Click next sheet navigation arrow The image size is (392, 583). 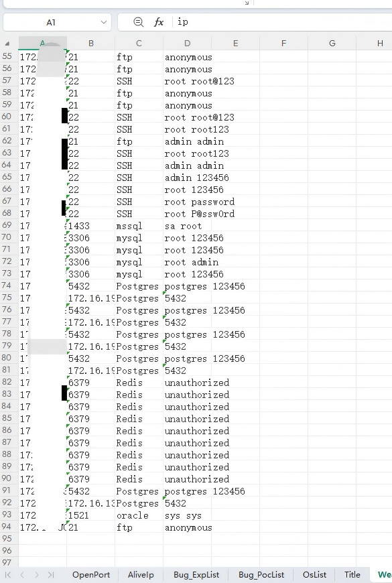(x=36, y=575)
